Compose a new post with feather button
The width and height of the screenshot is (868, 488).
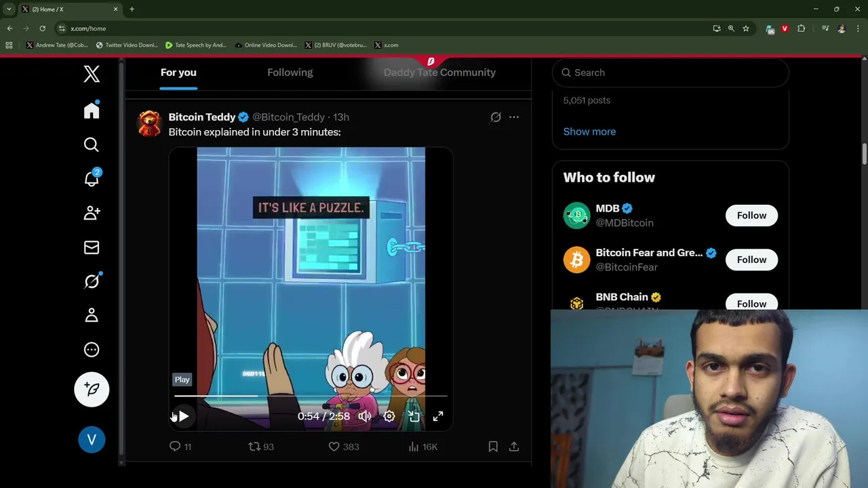click(x=92, y=389)
